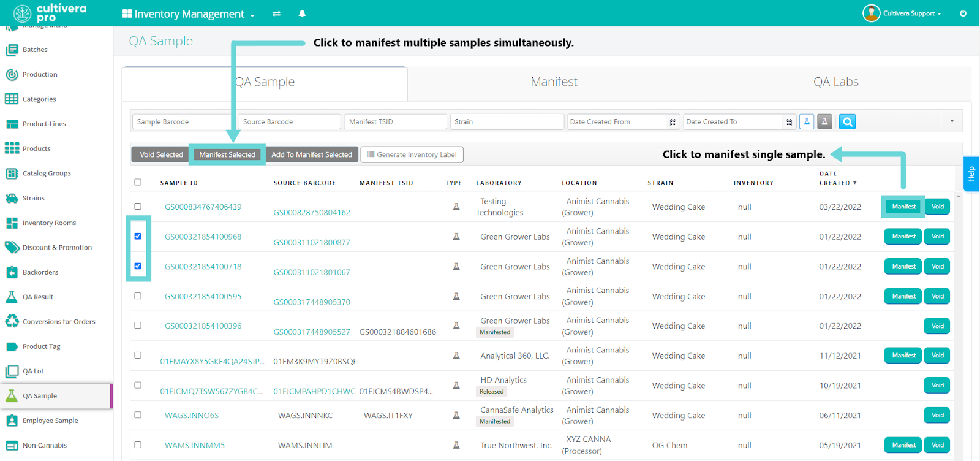Open the Help side tab

point(971,174)
